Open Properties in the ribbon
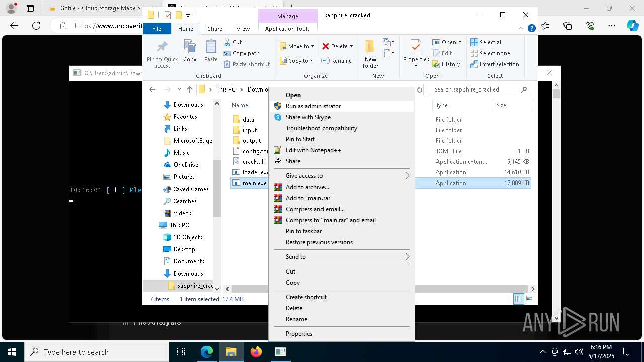 pos(416,54)
